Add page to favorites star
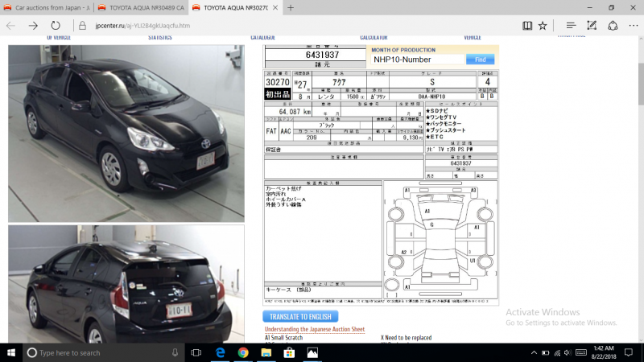 pyautogui.click(x=543, y=26)
